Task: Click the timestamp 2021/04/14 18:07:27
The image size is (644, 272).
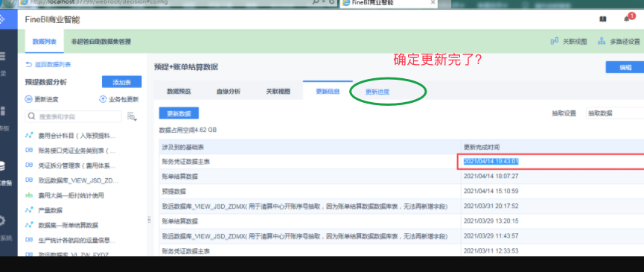Action: (491, 176)
